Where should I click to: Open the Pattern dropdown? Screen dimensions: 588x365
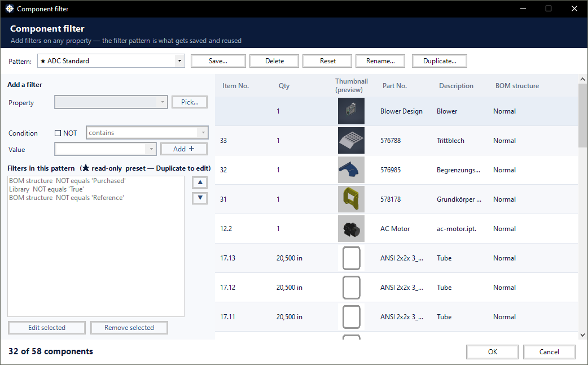coord(179,61)
